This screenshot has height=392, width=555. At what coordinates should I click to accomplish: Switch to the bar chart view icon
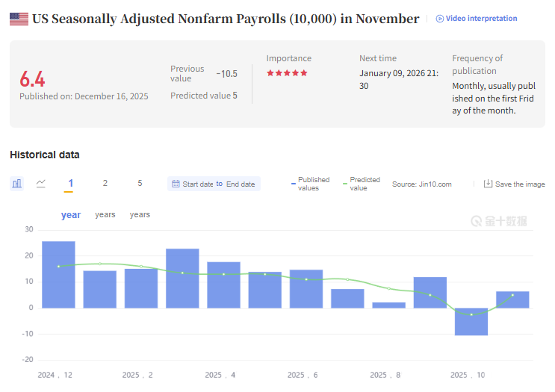point(17,184)
